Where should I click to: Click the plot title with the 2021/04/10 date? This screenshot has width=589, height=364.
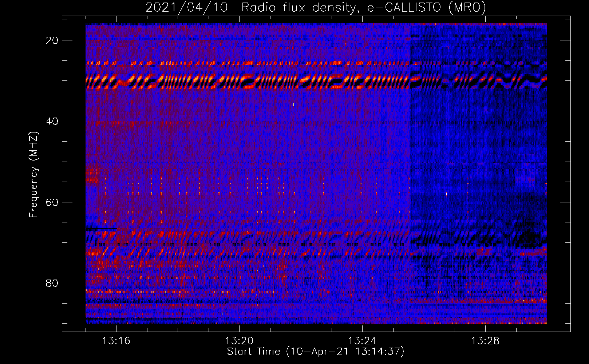coord(316,8)
